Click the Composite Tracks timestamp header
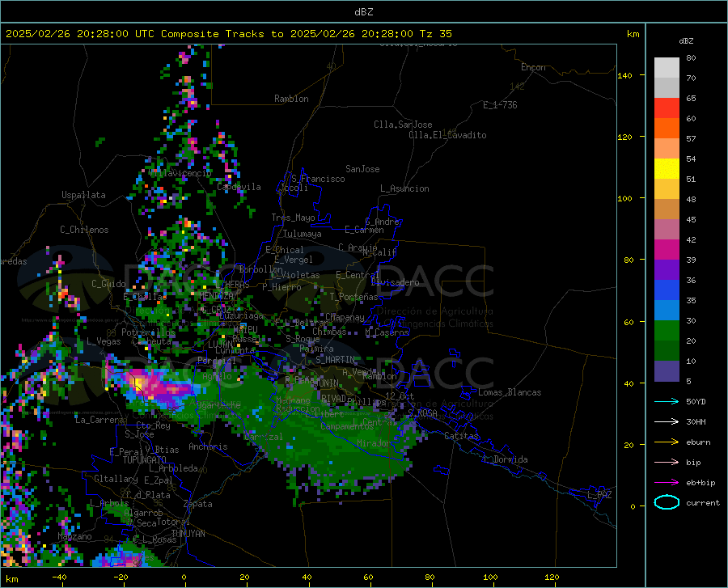Image resolution: width=728 pixels, height=588 pixels. [x=228, y=34]
